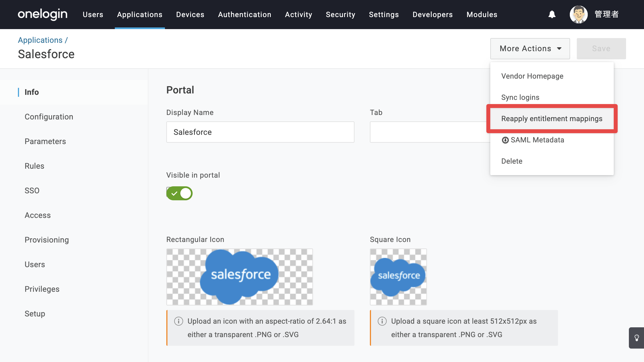This screenshot has width=644, height=362.
Task: Expand the More Actions dropdown
Action: point(530,49)
